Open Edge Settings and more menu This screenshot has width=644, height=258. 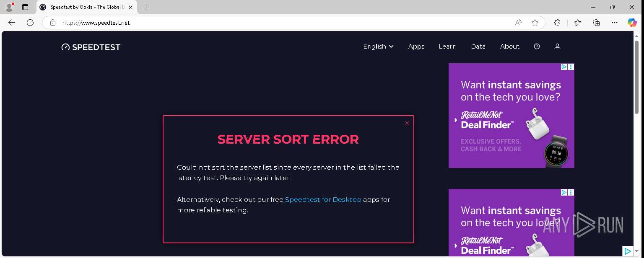point(615,23)
